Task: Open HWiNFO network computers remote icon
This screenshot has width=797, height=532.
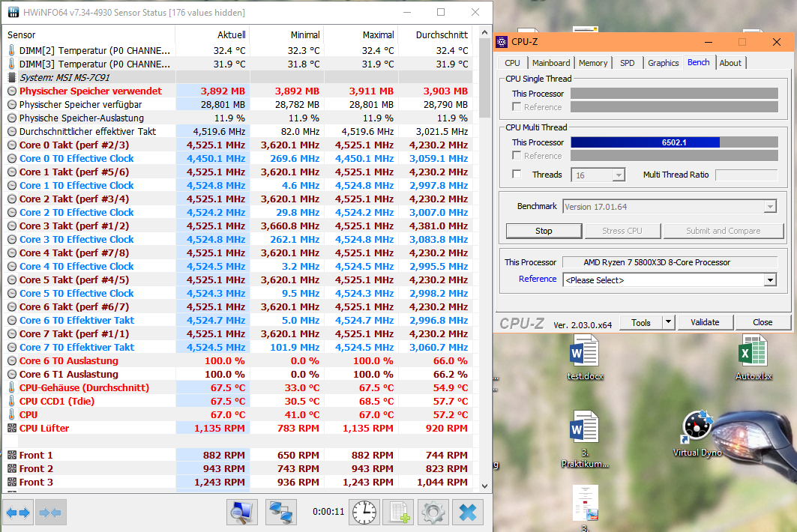Action: click(281, 512)
